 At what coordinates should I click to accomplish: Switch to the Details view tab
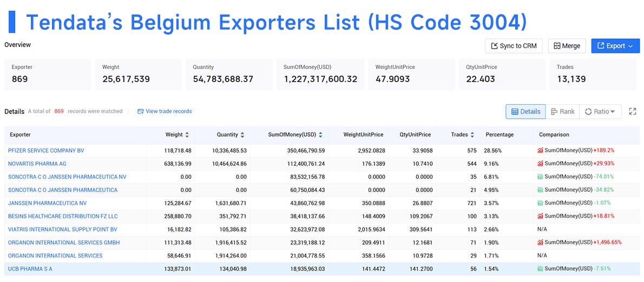(525, 111)
